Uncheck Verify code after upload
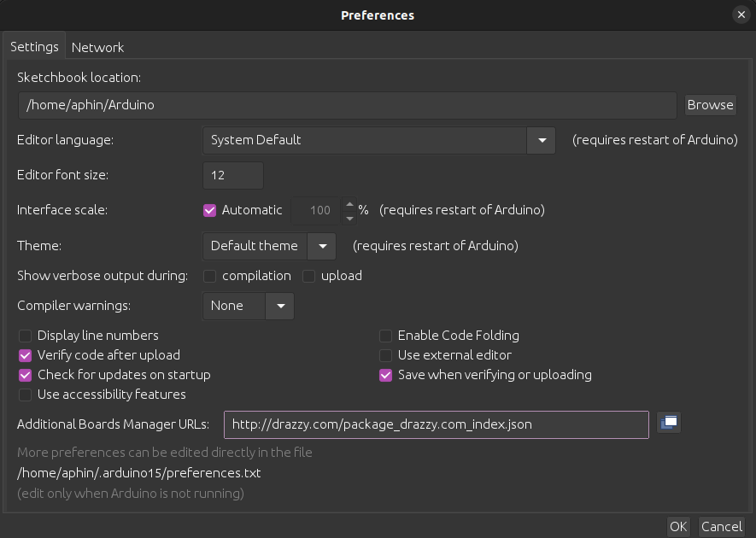756x538 pixels. click(26, 355)
